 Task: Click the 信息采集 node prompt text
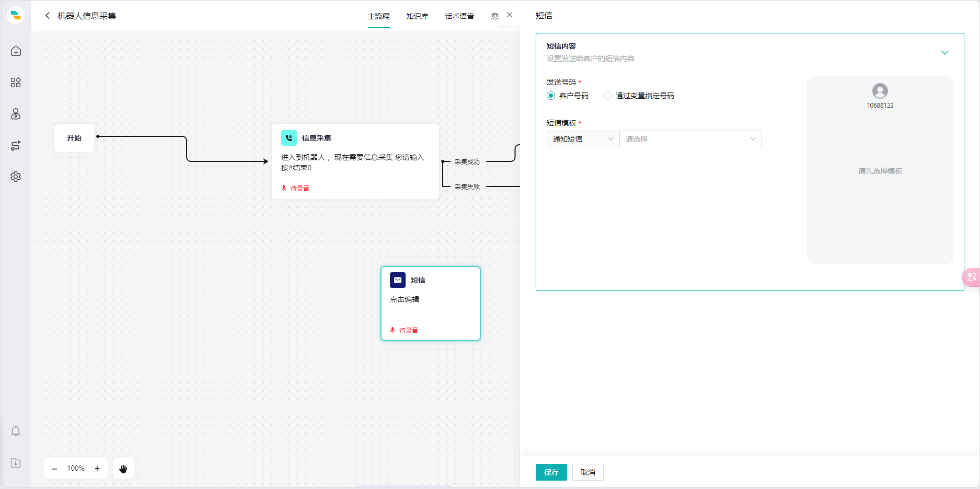(353, 162)
